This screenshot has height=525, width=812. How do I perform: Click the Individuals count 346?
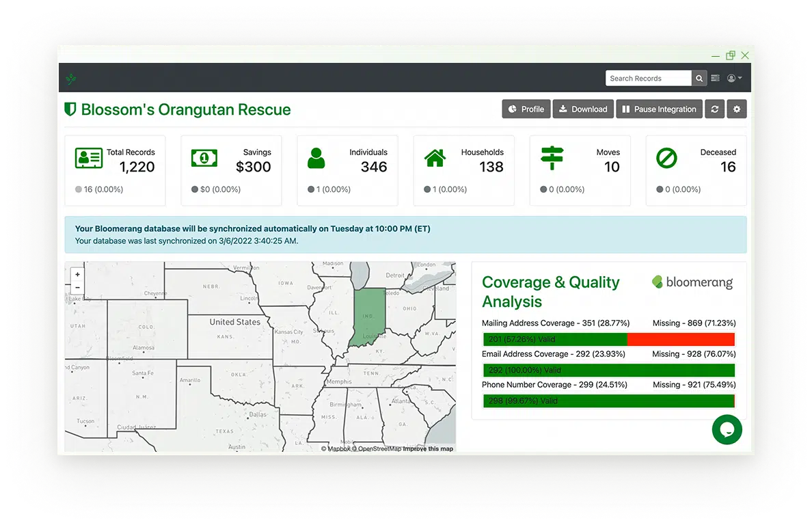tap(374, 167)
